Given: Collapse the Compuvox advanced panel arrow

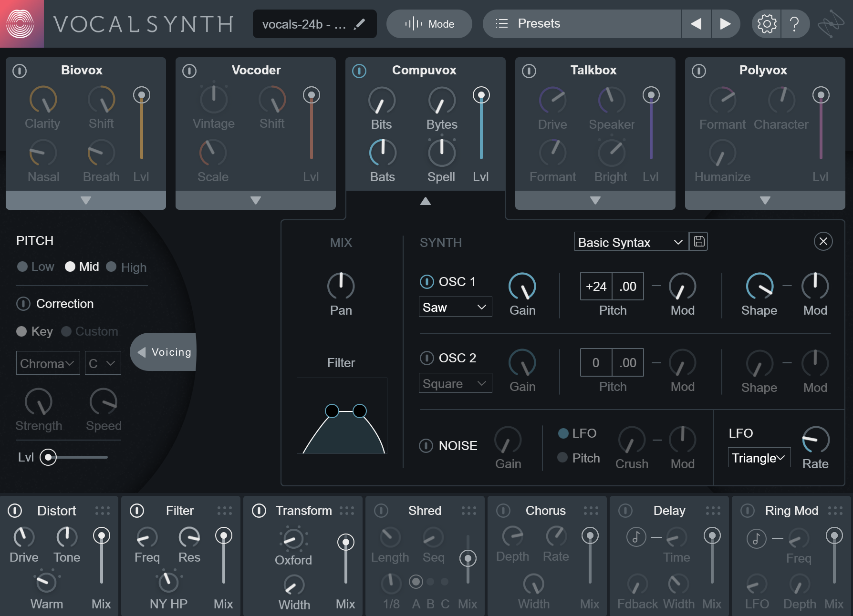Looking at the screenshot, I should coord(426,201).
